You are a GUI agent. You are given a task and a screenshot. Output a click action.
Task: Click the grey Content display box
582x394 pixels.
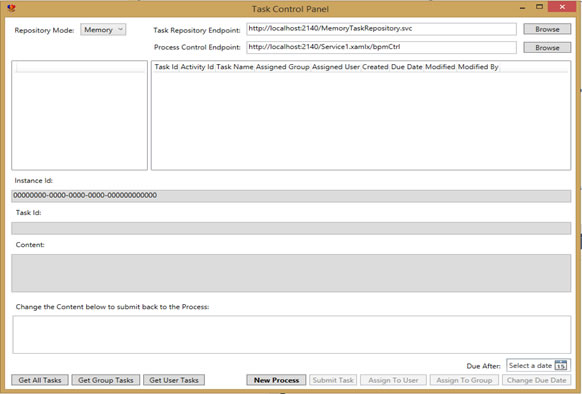tap(291, 273)
